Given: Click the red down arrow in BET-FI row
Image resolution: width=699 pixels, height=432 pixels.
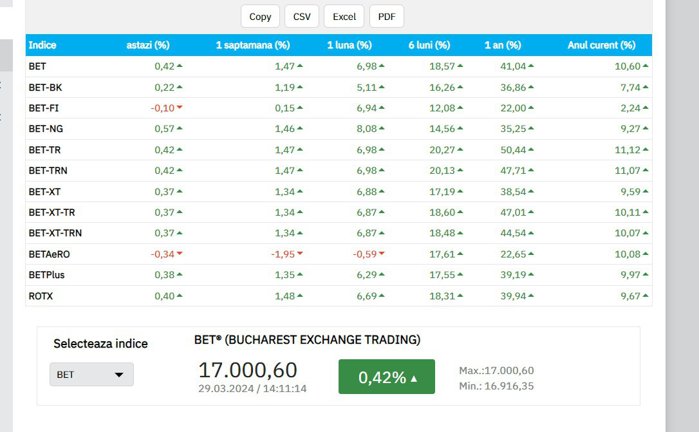Looking at the screenshot, I should click(x=180, y=108).
